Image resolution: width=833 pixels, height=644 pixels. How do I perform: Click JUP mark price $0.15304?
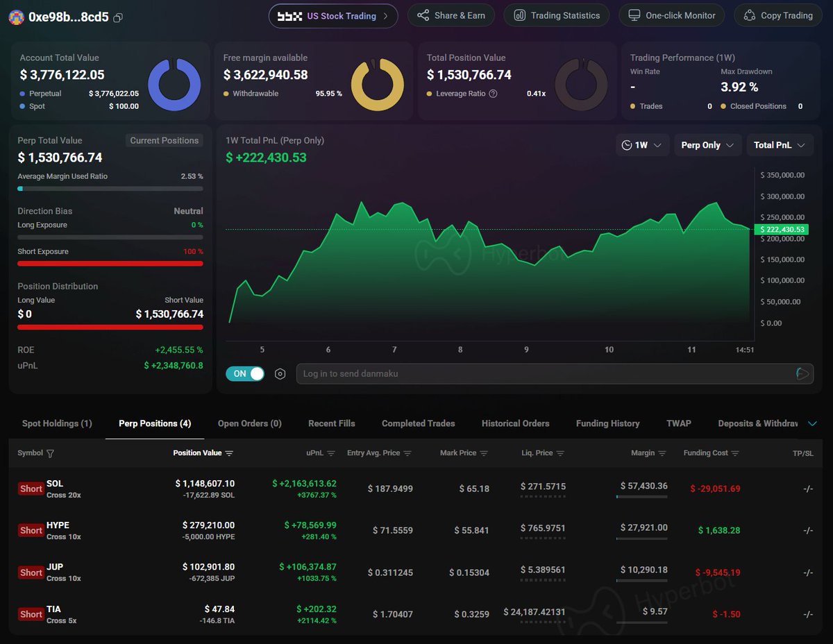[x=469, y=573]
